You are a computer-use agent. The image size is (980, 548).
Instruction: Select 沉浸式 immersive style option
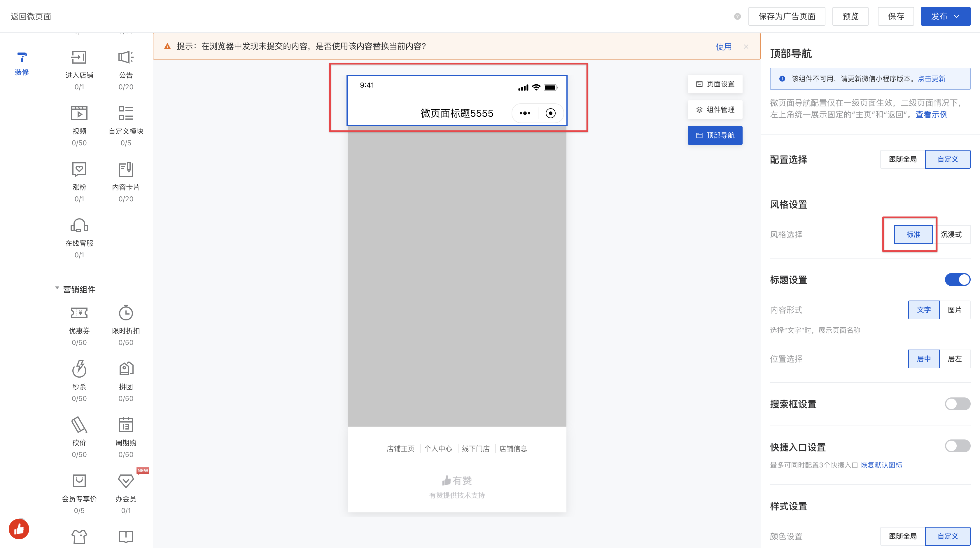951,234
